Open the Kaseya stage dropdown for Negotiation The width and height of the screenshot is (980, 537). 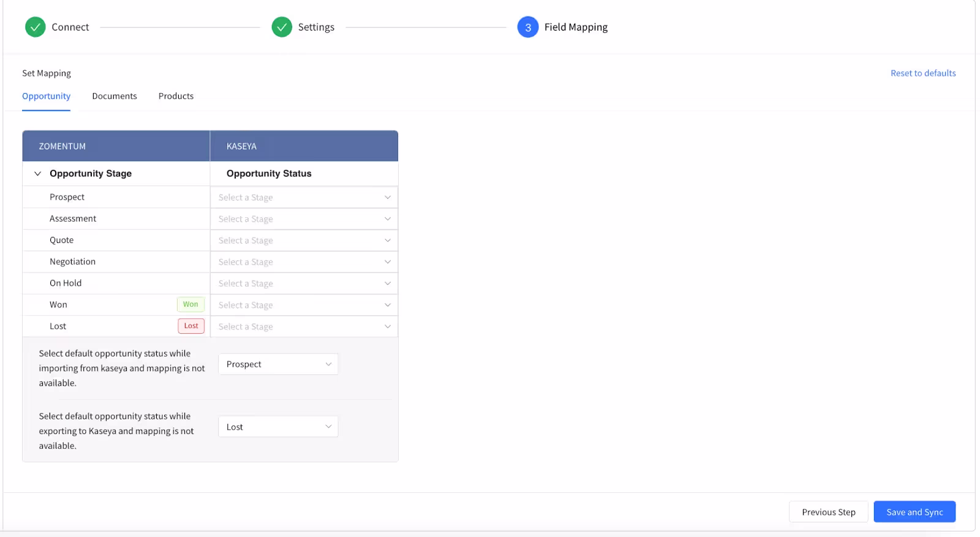coord(304,261)
